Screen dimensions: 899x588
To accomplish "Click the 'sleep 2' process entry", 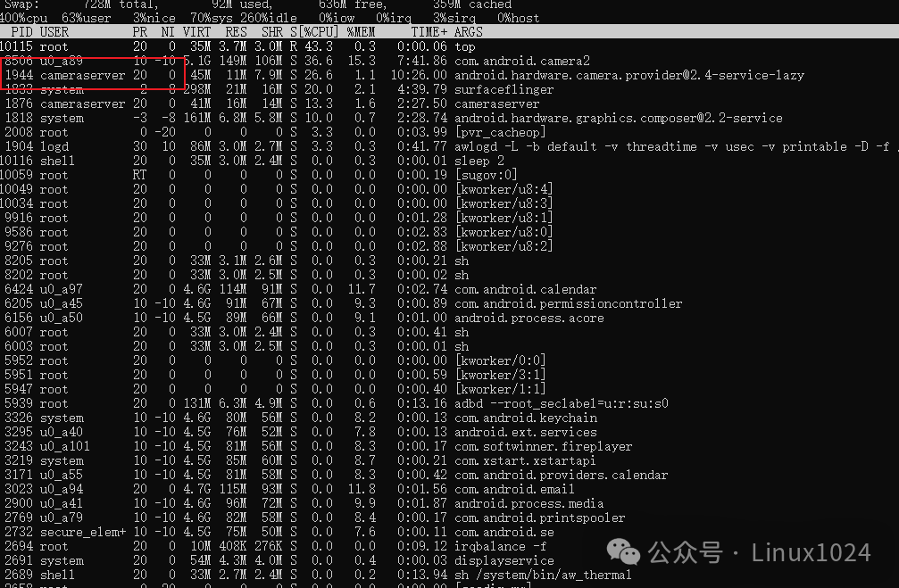I will (x=479, y=161).
